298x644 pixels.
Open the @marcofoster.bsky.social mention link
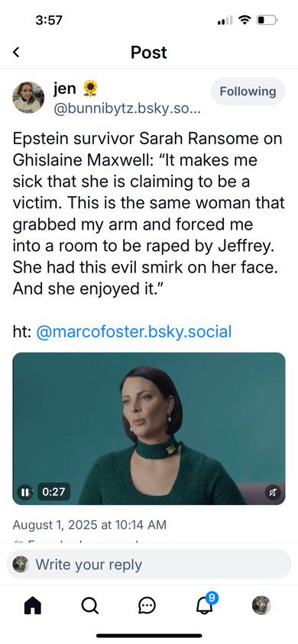pyautogui.click(x=134, y=331)
